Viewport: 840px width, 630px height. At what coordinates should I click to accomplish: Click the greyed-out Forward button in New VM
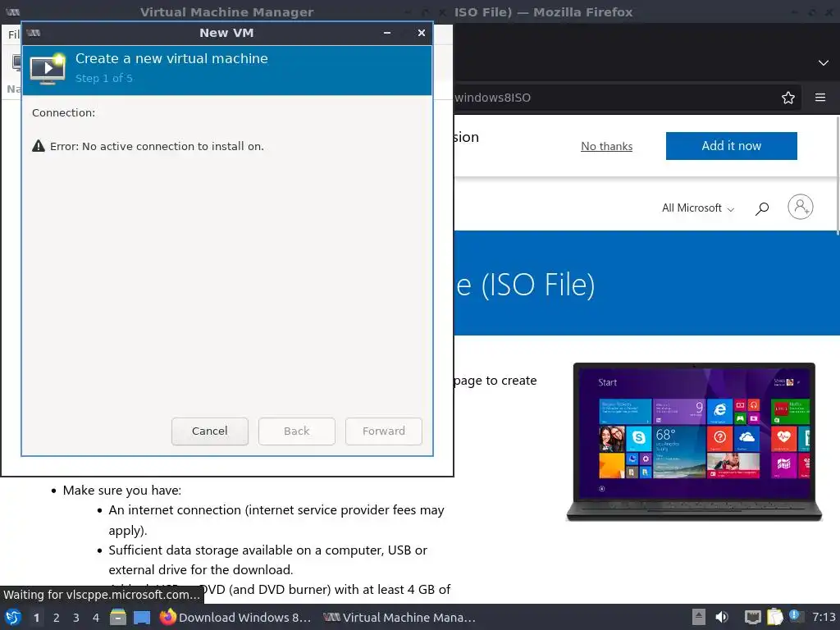tap(384, 431)
